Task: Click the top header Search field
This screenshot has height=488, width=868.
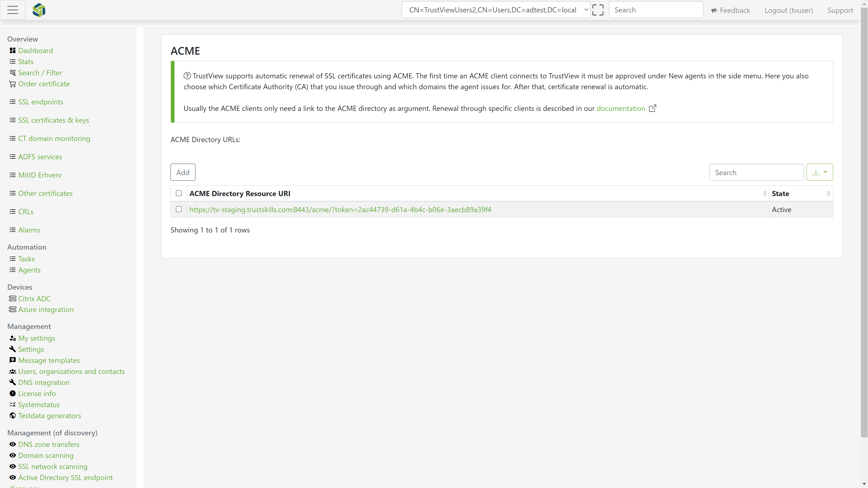Action: 656,10
